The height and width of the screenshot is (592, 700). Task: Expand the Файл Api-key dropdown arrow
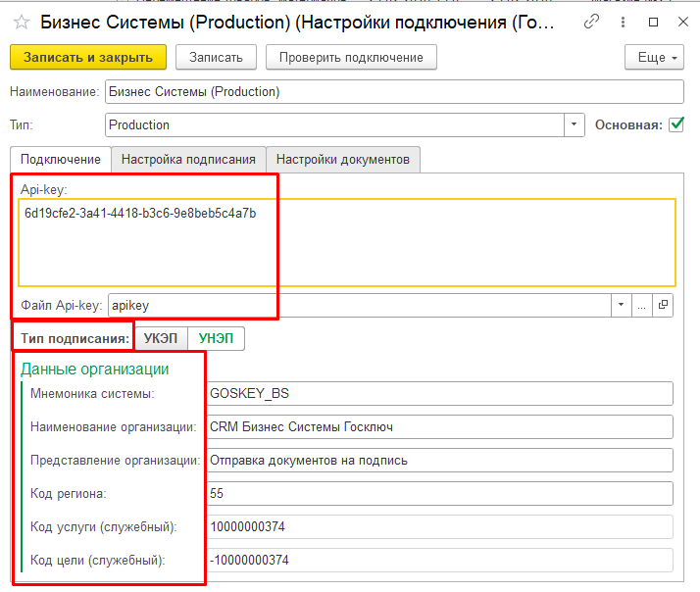tap(621, 305)
